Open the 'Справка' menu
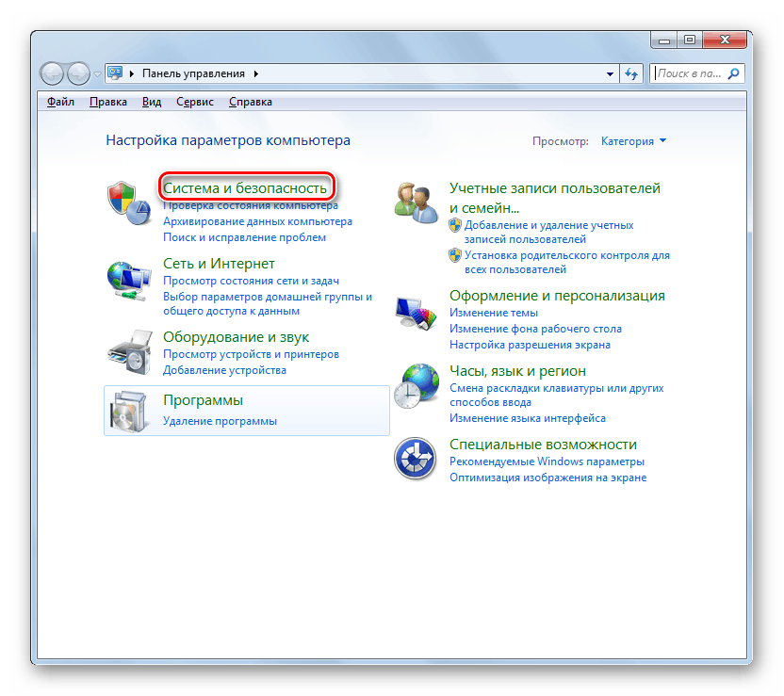Viewport: 784px width, 696px height. click(251, 102)
